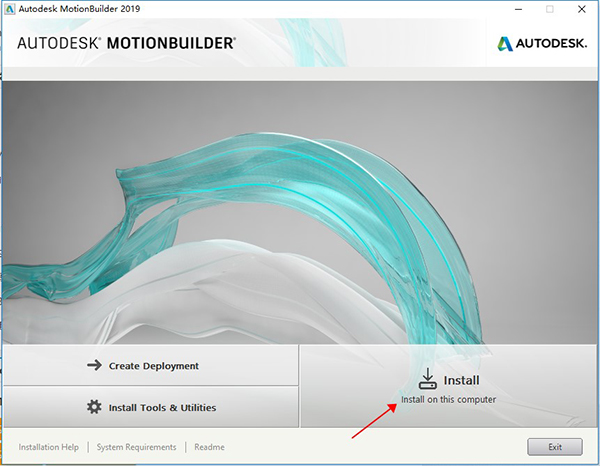This screenshot has height=466, width=600.
Task: Click the Exit button
Action: pos(555,447)
